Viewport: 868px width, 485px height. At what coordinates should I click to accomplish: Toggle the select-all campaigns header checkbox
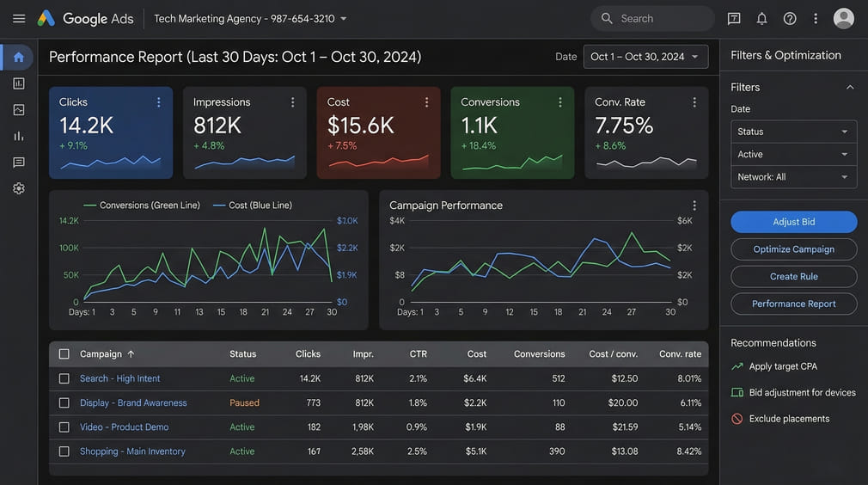pyautogui.click(x=64, y=353)
